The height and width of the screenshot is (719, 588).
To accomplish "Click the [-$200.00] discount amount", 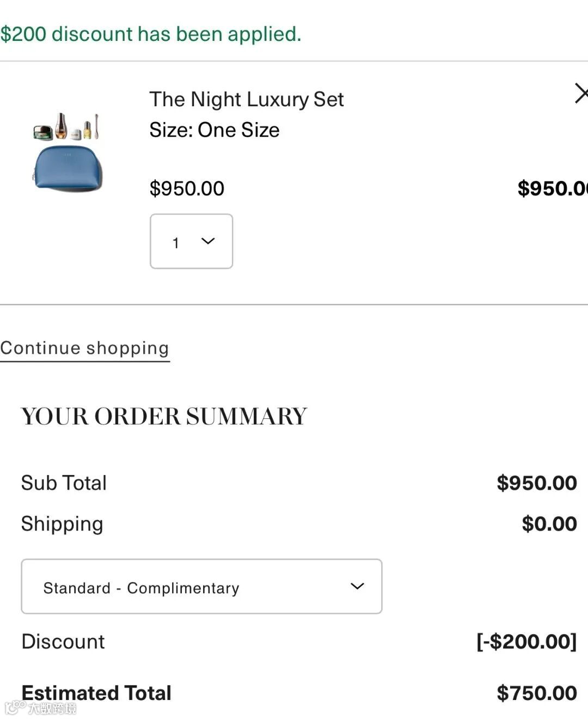I will [526, 642].
